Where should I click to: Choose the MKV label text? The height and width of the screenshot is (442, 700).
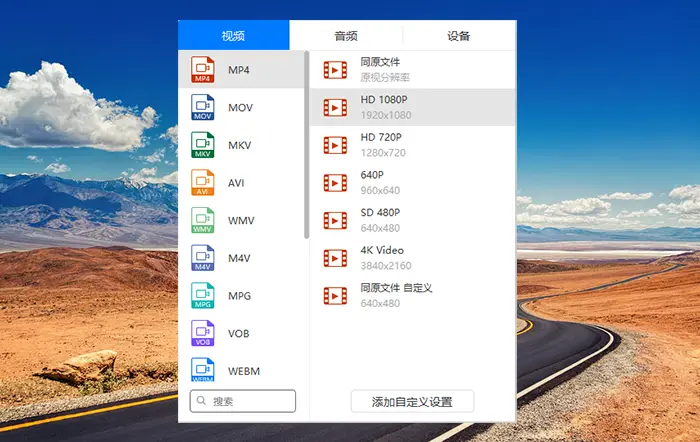coord(240,145)
